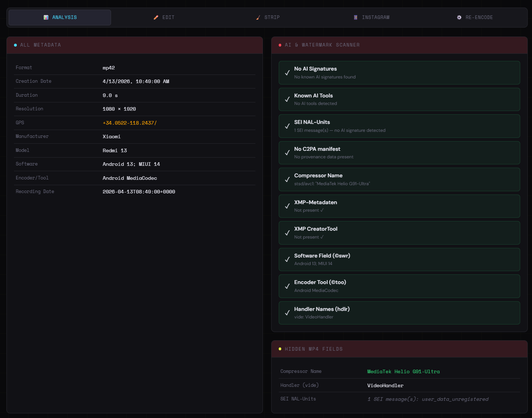The width and height of the screenshot is (532, 418).
Task: Click the Handler (vide) value VideoHandler
Action: pos(385,386)
